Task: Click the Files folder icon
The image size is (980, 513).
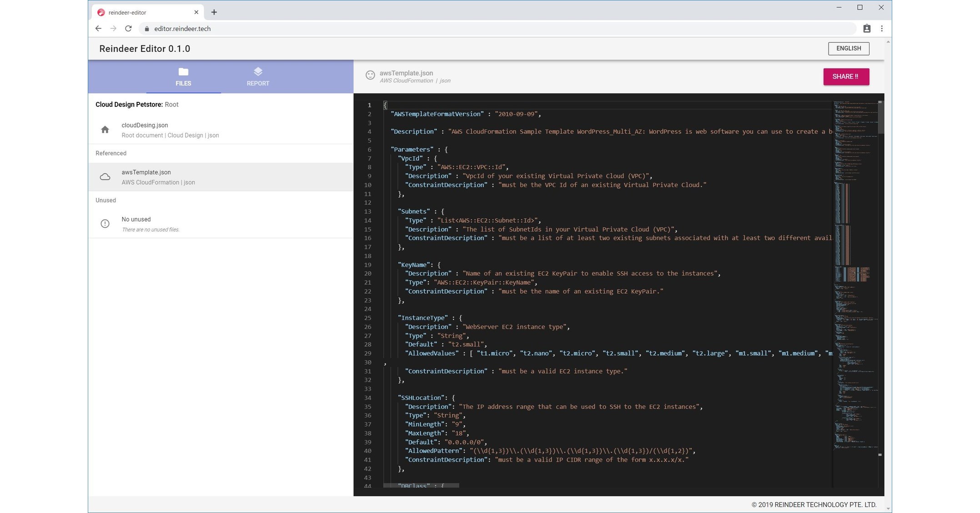Action: click(183, 72)
